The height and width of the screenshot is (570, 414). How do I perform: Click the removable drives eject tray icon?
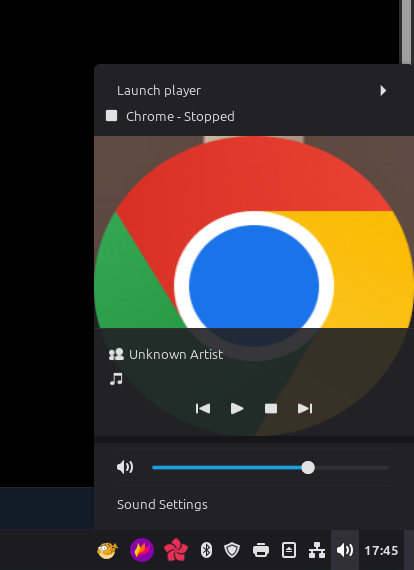click(289, 550)
